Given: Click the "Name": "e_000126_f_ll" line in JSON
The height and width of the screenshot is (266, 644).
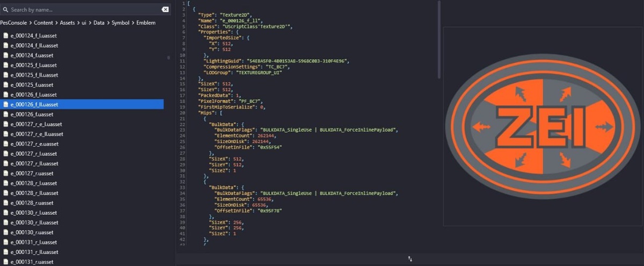Looking at the screenshot, I should pyautogui.click(x=230, y=20).
